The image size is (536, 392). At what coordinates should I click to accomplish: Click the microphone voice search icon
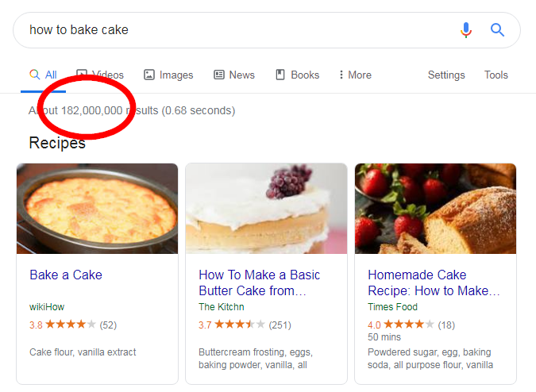(466, 30)
